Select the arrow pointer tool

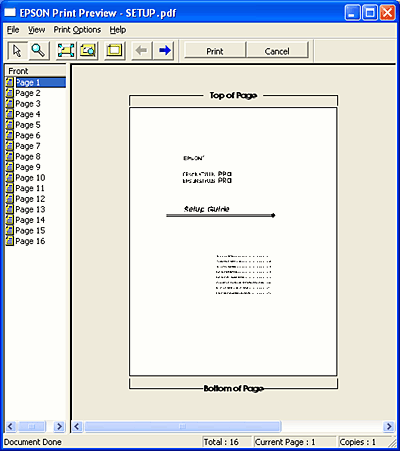pos(17,51)
